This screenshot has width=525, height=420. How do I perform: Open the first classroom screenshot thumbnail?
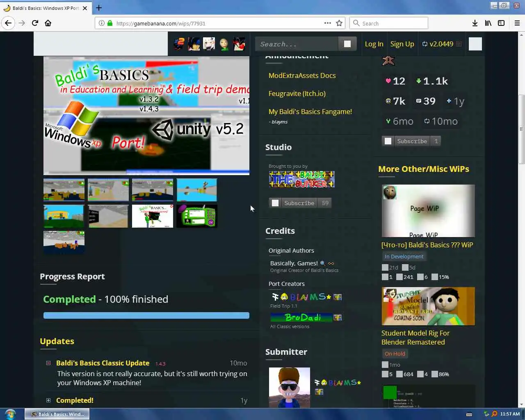point(64,189)
